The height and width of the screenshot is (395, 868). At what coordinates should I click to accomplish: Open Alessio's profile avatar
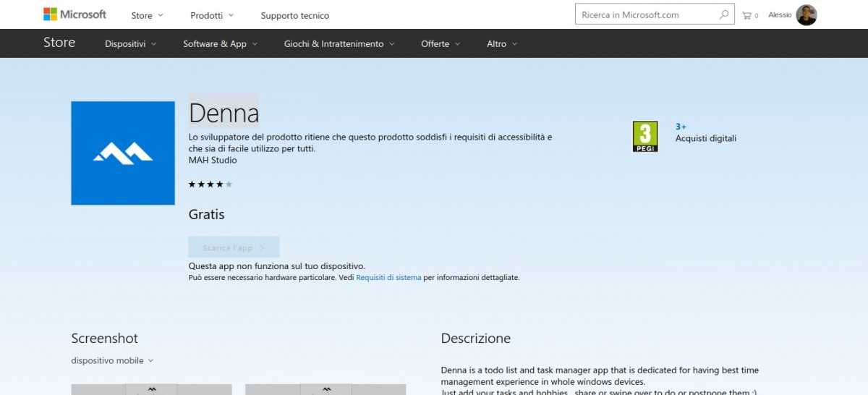point(807,14)
